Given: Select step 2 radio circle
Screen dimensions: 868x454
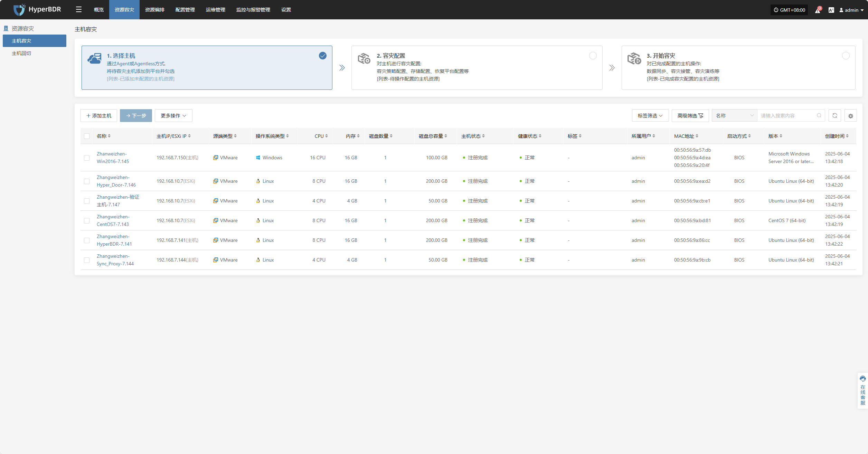Looking at the screenshot, I should pyautogui.click(x=593, y=56).
